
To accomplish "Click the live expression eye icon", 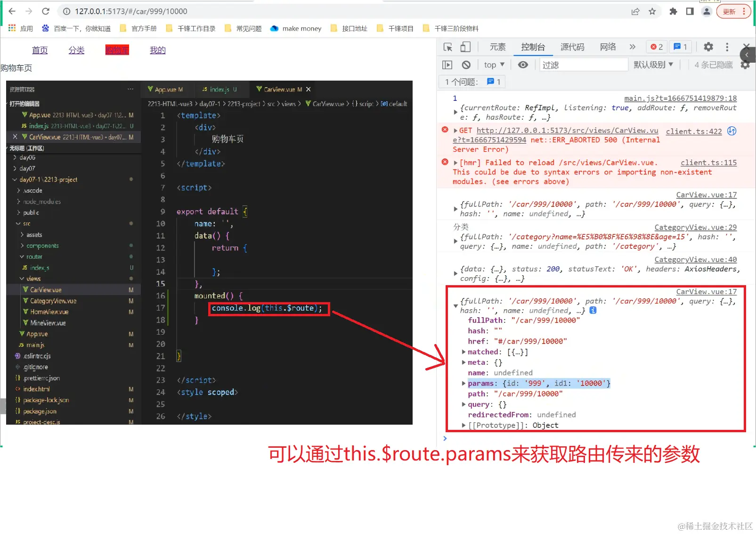I will coord(523,65).
